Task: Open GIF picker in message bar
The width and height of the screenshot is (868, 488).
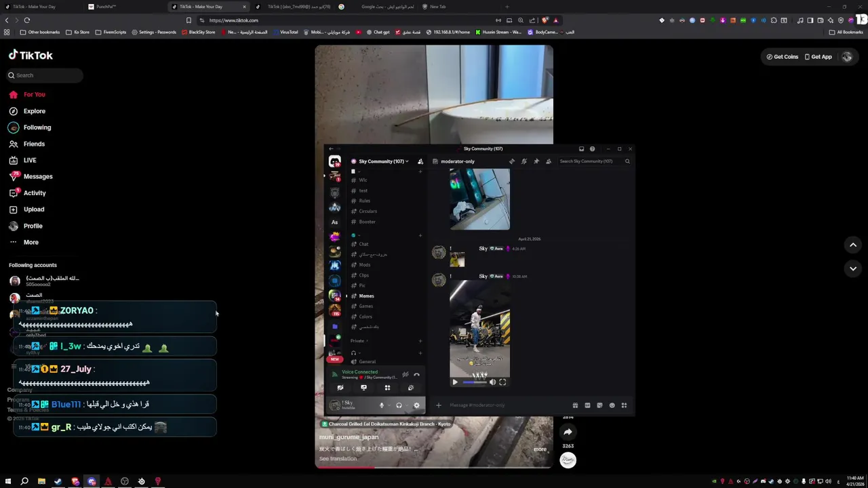Action: coord(587,405)
